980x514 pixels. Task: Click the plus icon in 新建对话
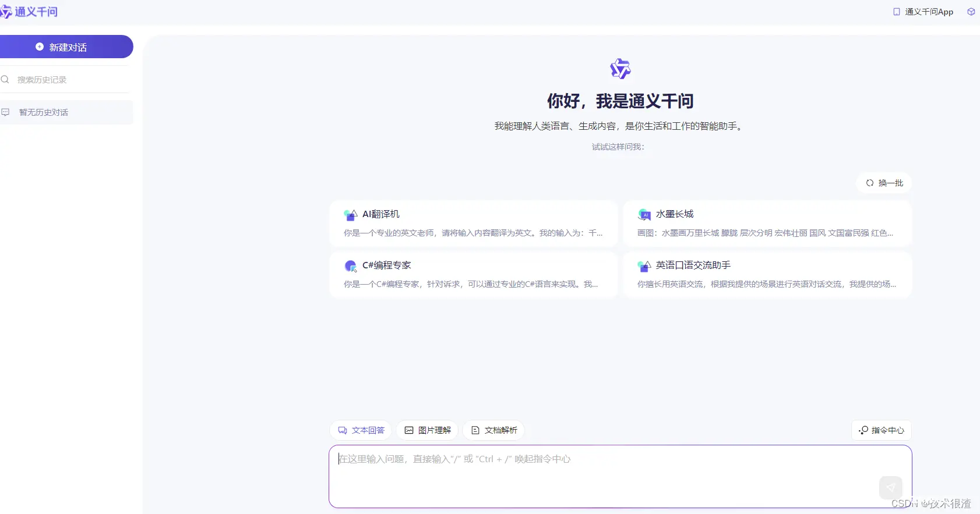(x=40, y=47)
